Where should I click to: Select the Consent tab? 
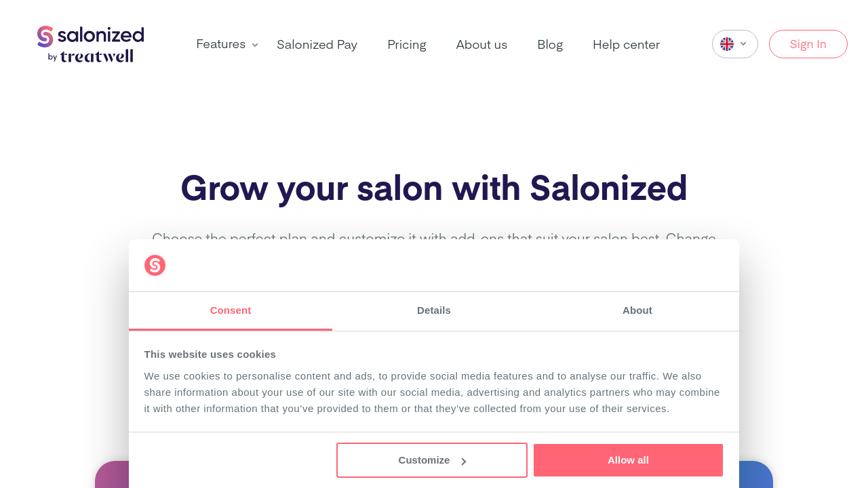tap(231, 310)
